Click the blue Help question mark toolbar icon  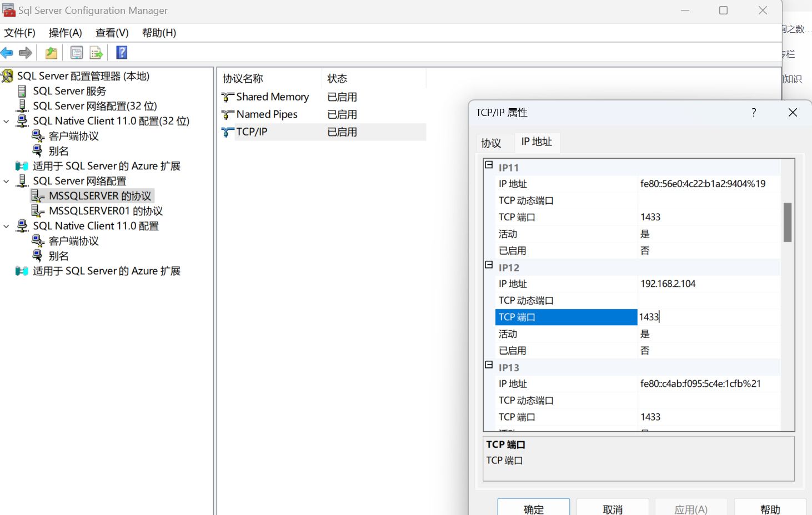(122, 53)
